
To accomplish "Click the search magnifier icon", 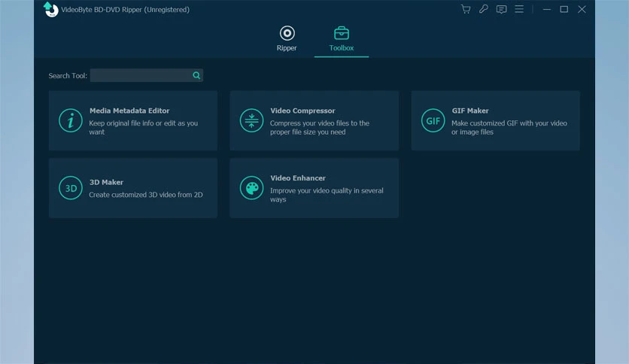I will (x=196, y=75).
